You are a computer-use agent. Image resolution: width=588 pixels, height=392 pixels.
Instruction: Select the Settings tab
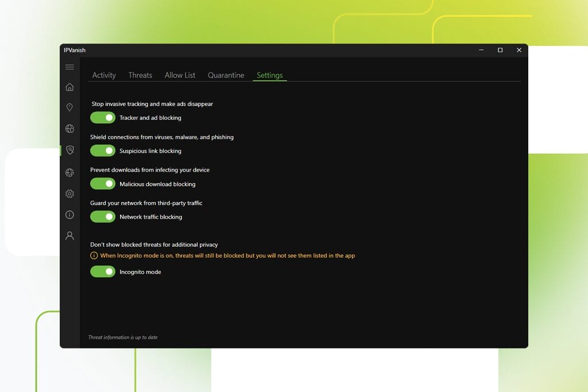[x=270, y=75]
